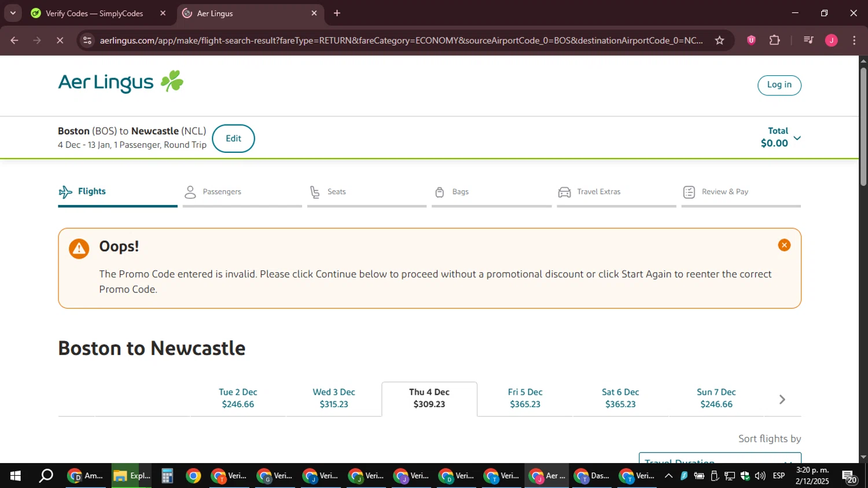The image size is (868, 488).
Task: Click '4 Dec - 13 Jan, 1 Passenger, Round Trip' text
Action: click(132, 145)
